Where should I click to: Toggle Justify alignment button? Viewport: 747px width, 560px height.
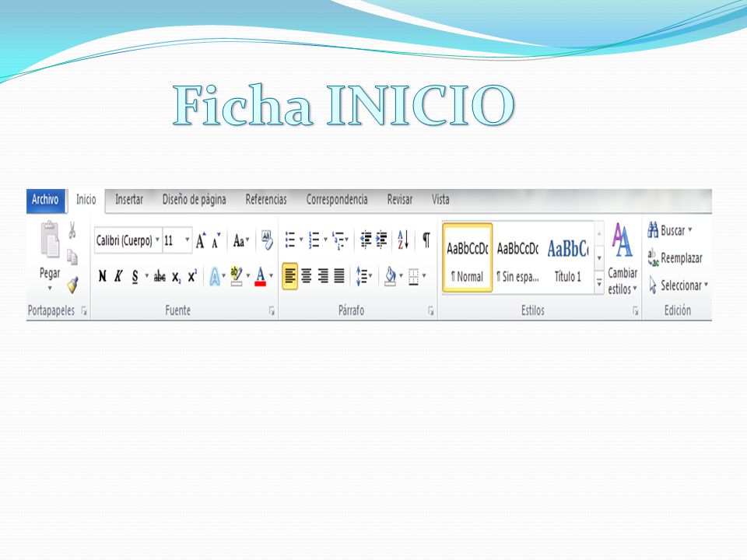pyautogui.click(x=339, y=275)
